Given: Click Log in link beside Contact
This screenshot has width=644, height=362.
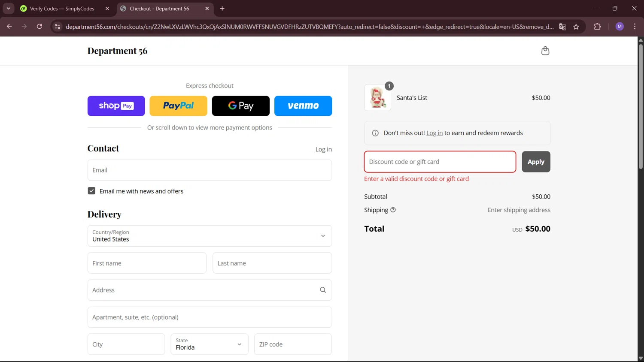Looking at the screenshot, I should pyautogui.click(x=323, y=149).
